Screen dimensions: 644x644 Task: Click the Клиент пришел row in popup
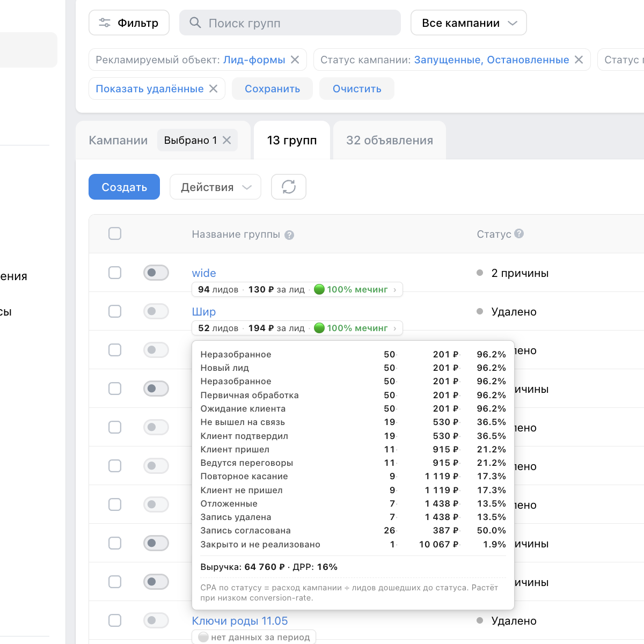pos(353,449)
